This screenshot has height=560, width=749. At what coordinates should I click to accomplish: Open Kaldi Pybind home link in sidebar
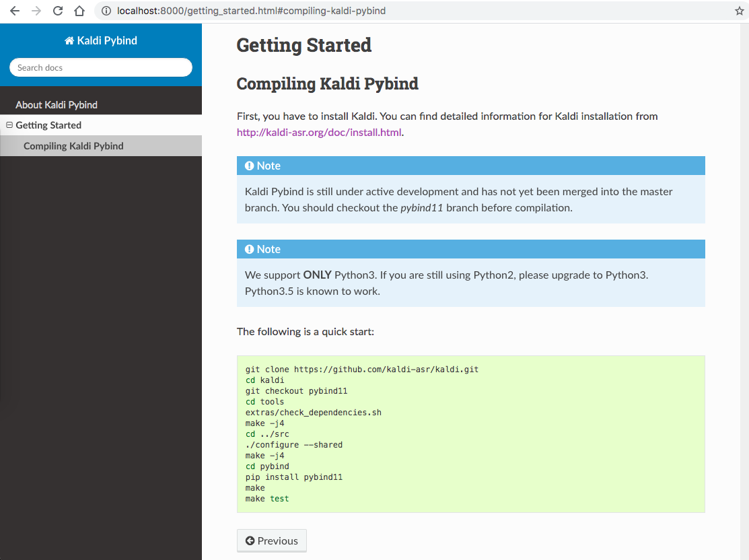pyautogui.click(x=101, y=40)
